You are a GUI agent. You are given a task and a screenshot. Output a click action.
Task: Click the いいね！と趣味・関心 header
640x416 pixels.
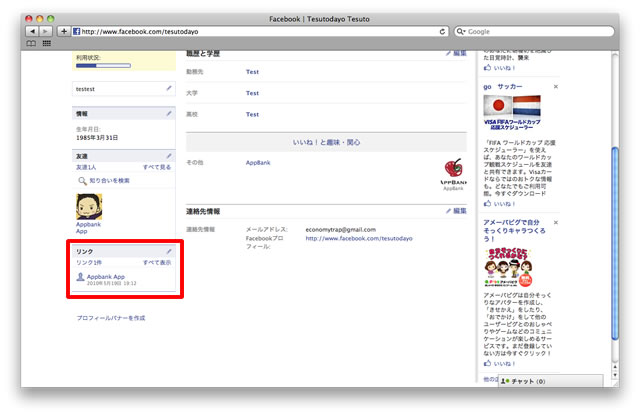(x=326, y=142)
